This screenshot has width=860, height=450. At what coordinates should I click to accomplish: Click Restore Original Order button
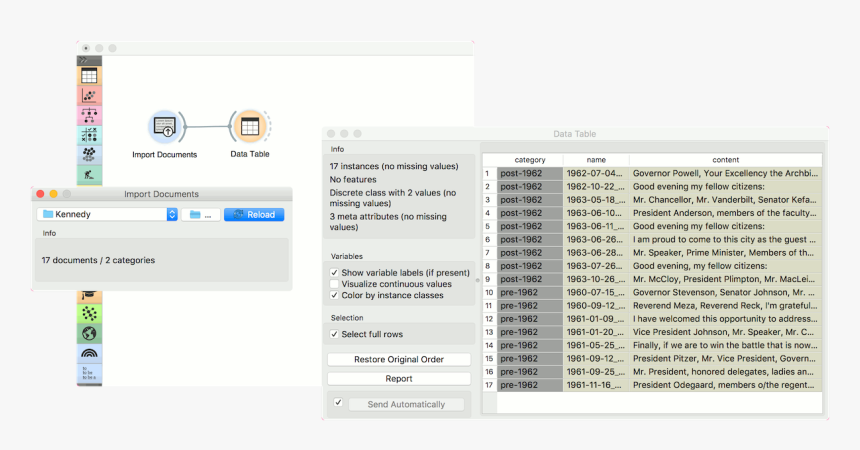click(x=399, y=359)
